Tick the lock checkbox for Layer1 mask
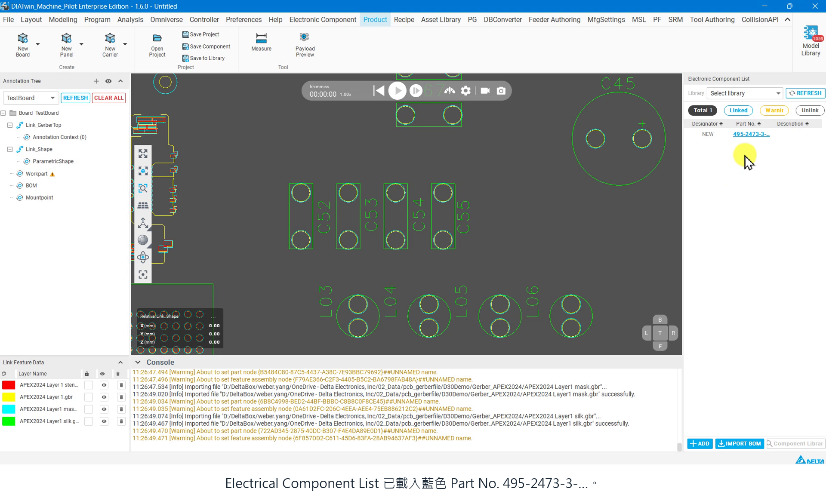Screen dimensions: 826x504 coord(88,409)
